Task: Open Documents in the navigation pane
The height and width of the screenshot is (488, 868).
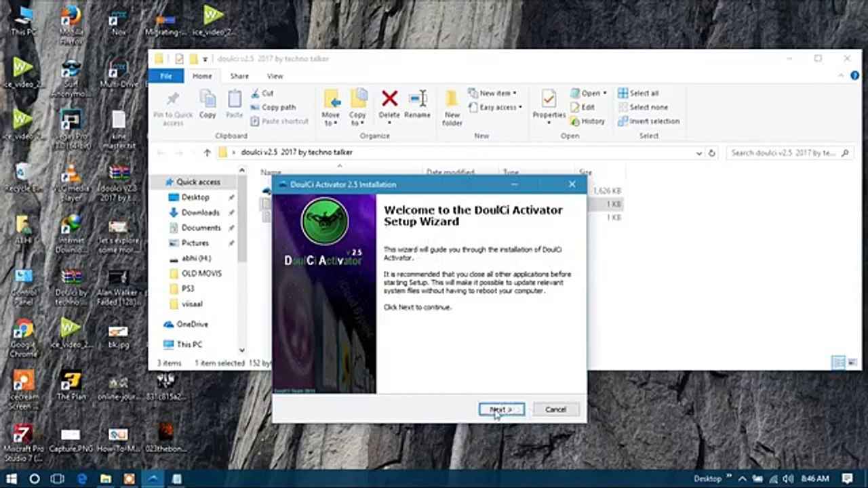Action: pyautogui.click(x=201, y=228)
